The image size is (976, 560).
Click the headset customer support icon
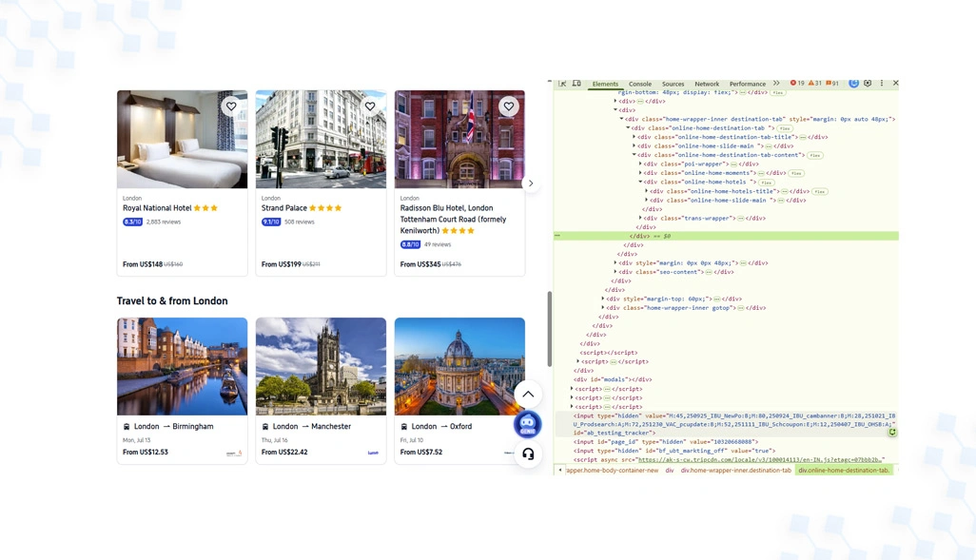pos(528,454)
